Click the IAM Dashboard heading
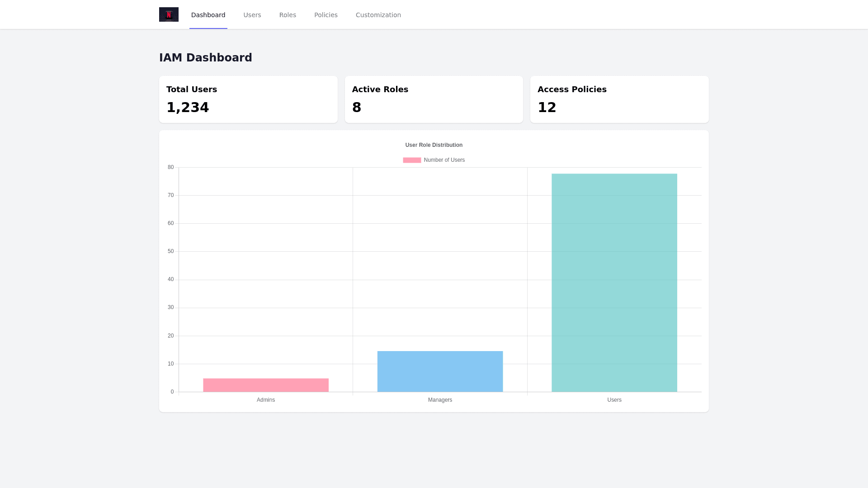The image size is (868, 488). (206, 58)
